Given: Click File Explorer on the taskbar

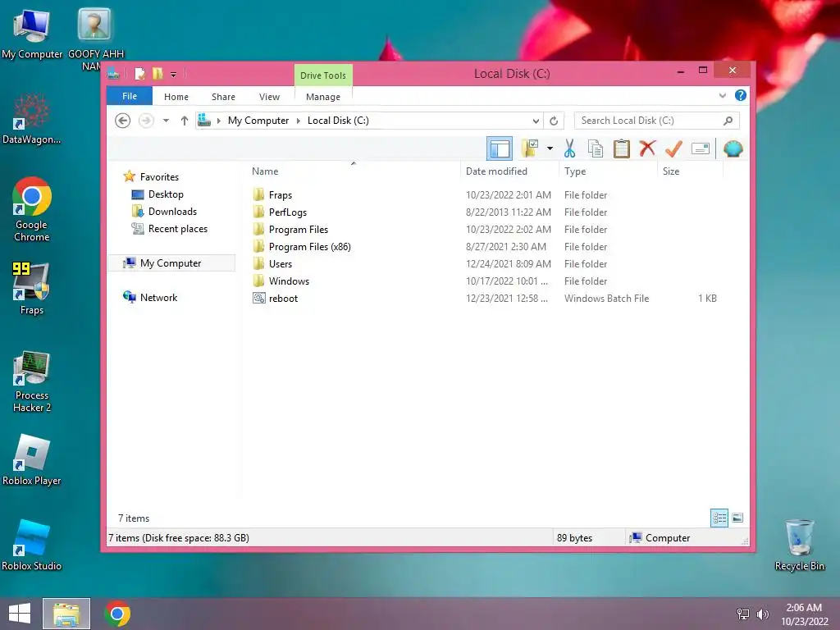Looking at the screenshot, I should [66, 614].
